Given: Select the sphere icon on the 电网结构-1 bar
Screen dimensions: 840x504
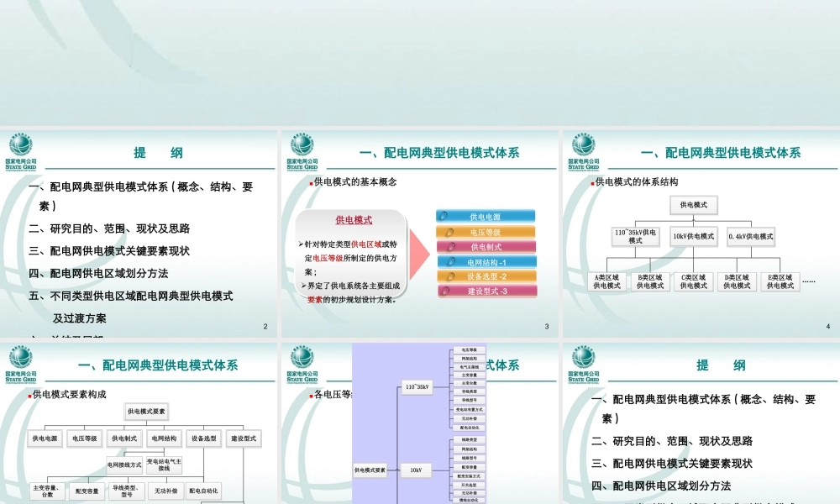Looking at the screenshot, I should click(449, 262).
